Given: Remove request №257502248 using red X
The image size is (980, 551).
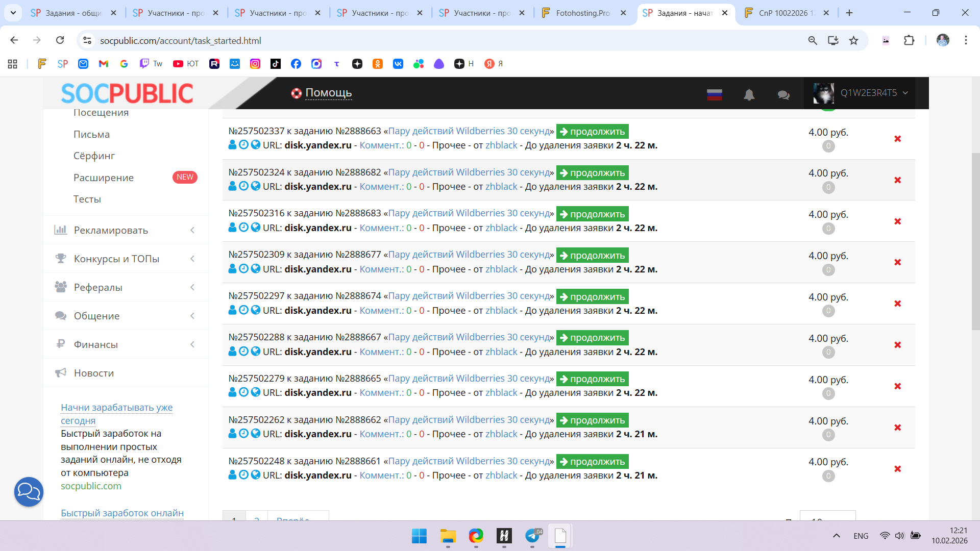Looking at the screenshot, I should tap(897, 469).
